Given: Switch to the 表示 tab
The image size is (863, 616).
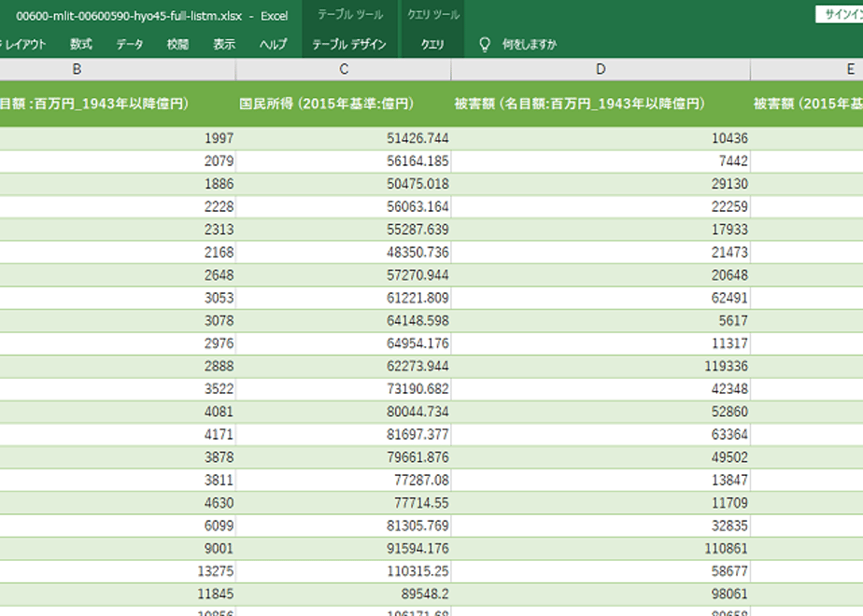Looking at the screenshot, I should (224, 45).
